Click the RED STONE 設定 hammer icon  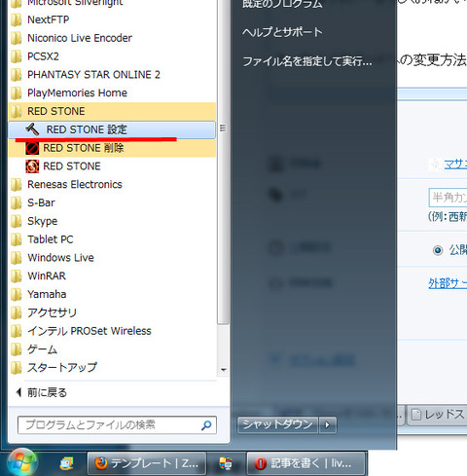tap(32, 129)
